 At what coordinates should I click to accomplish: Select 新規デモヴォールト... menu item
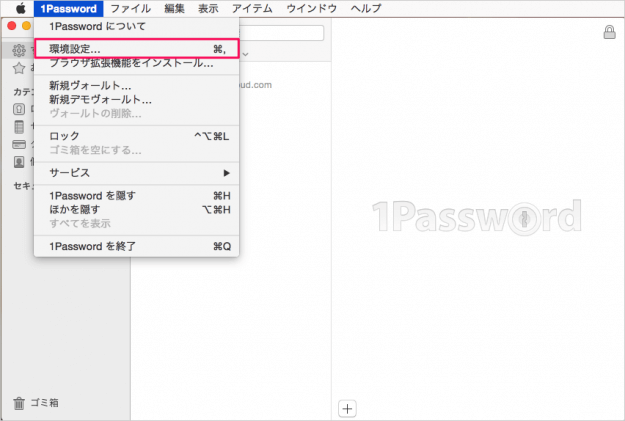[x=100, y=100]
